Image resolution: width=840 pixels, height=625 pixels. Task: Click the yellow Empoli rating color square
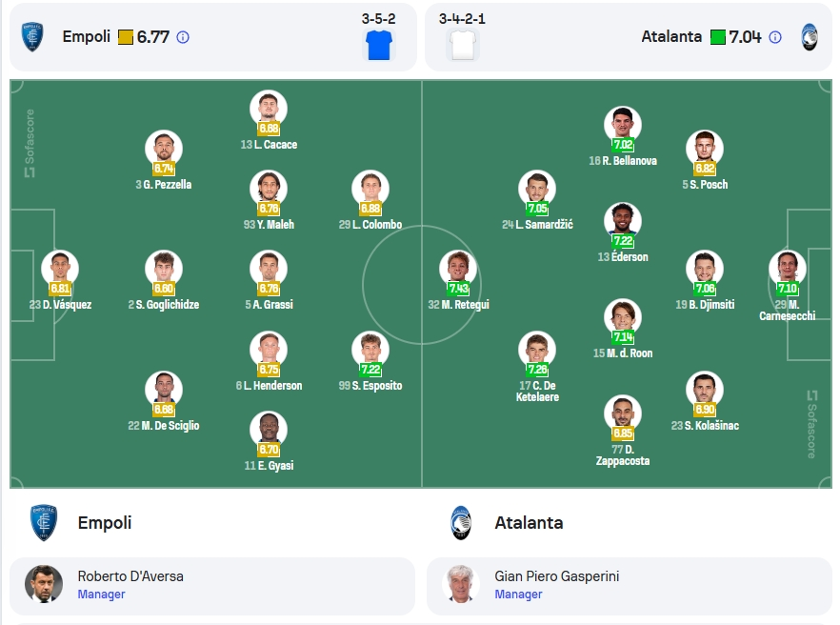[x=126, y=37]
